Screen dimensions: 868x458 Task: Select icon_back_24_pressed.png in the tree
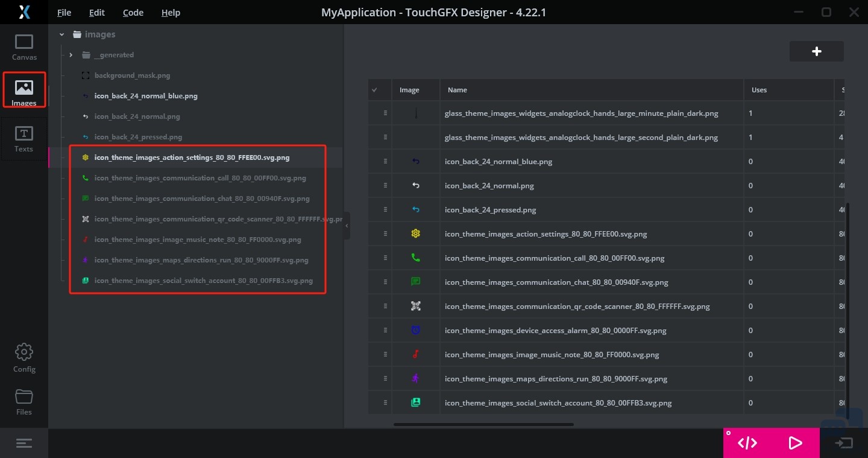[x=138, y=137]
